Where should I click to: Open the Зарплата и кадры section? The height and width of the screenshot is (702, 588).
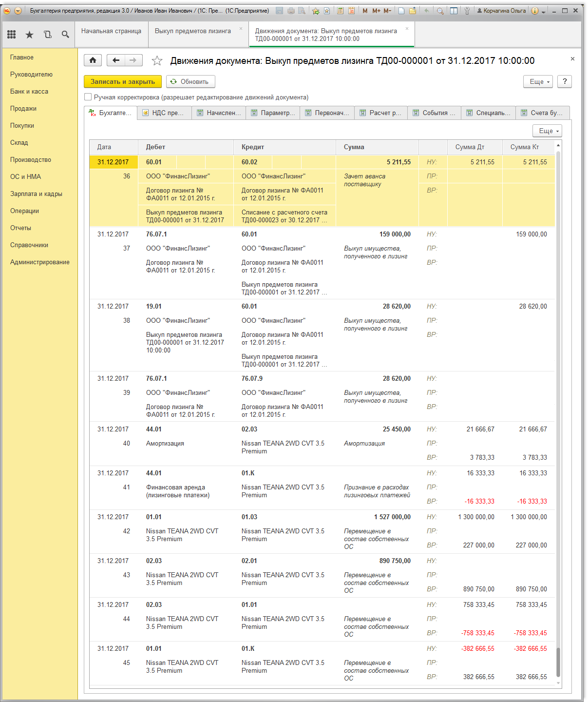pos(36,194)
